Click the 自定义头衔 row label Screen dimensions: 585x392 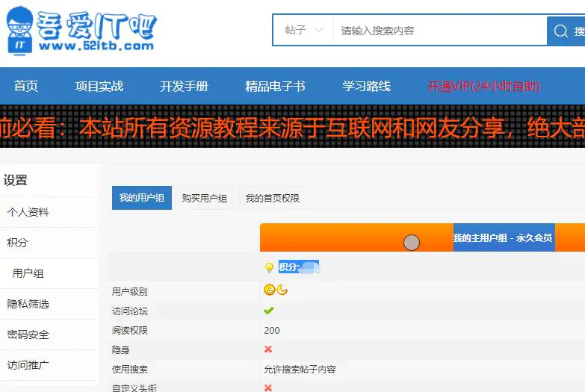[134, 388]
